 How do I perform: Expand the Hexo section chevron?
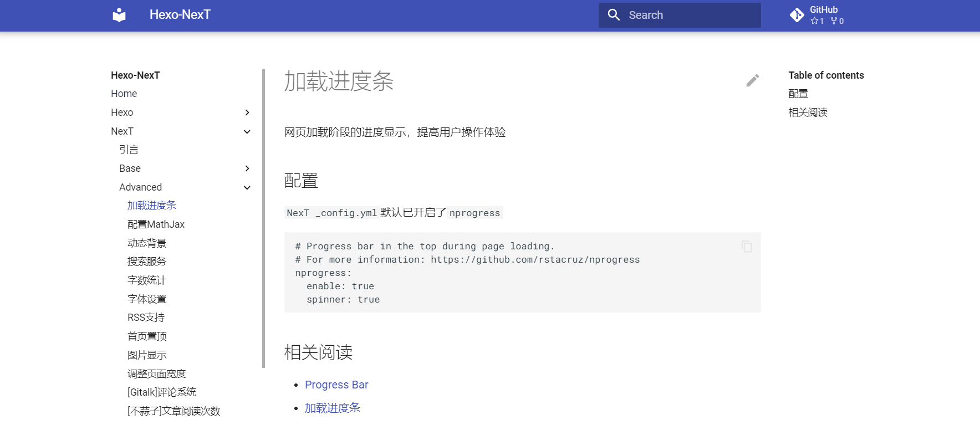pyautogui.click(x=247, y=112)
